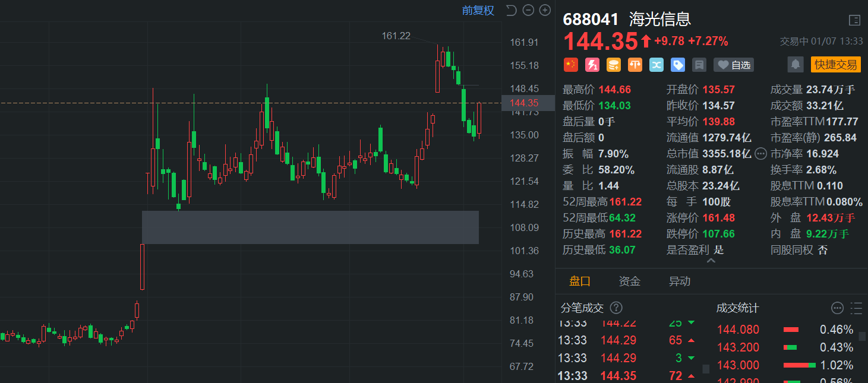
Task: Click the 市净率 16.924 value
Action: [x=822, y=154]
